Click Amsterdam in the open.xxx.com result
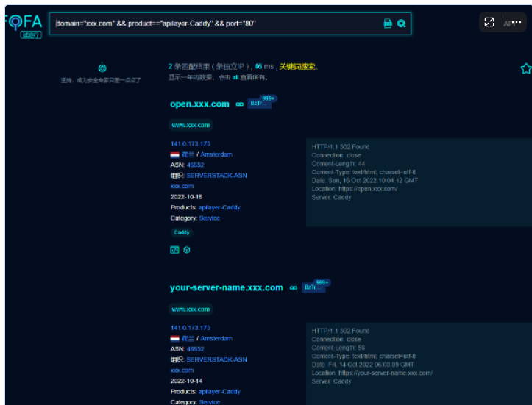The image size is (532, 405). (x=216, y=154)
